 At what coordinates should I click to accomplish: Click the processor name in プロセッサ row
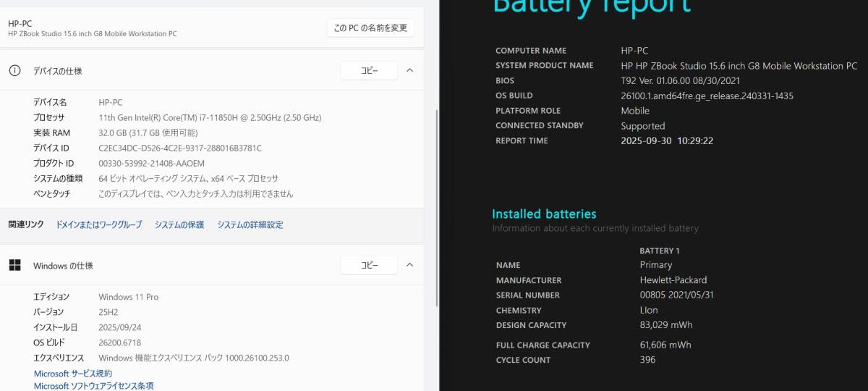pos(210,118)
